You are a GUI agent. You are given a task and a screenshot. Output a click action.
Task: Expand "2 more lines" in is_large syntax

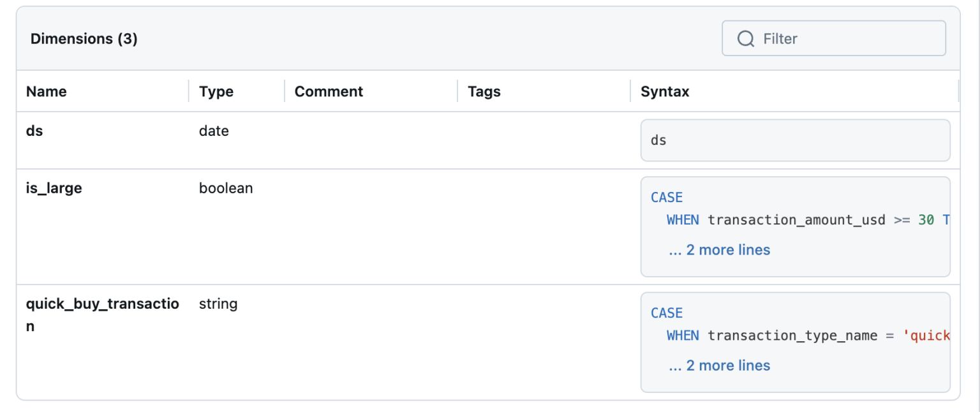[719, 249]
